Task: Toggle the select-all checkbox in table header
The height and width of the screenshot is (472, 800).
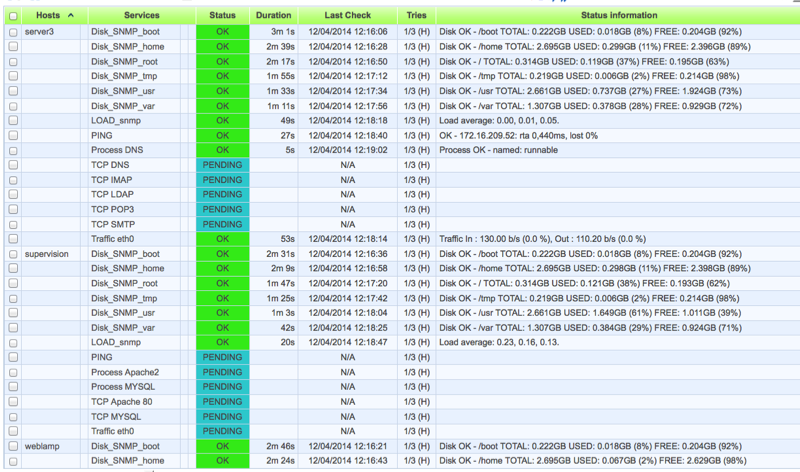Action: coord(12,17)
